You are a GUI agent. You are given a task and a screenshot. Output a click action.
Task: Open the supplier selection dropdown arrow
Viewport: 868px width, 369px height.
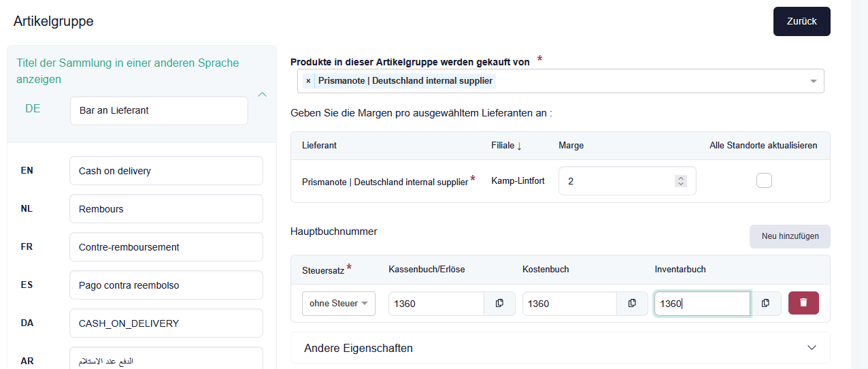(813, 81)
